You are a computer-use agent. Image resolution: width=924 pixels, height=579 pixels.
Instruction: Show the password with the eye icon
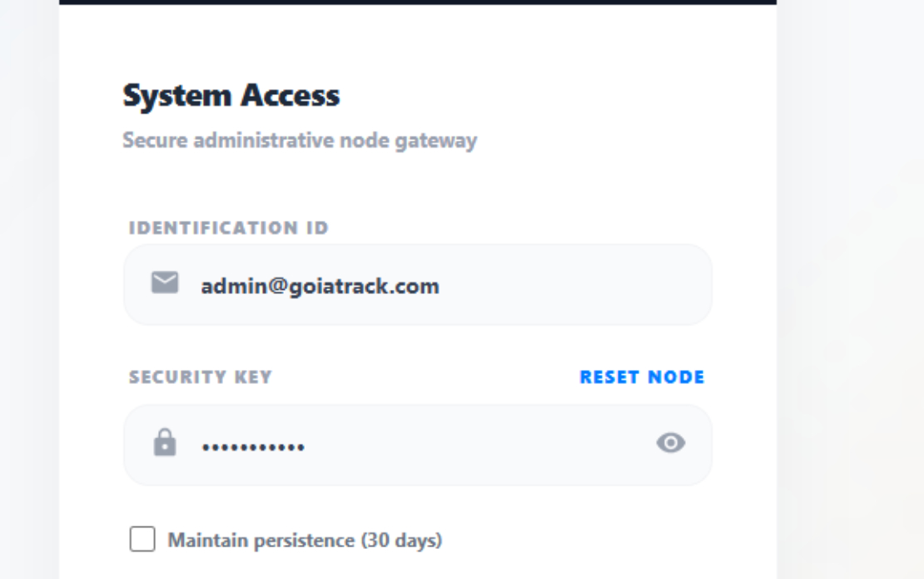click(x=671, y=443)
